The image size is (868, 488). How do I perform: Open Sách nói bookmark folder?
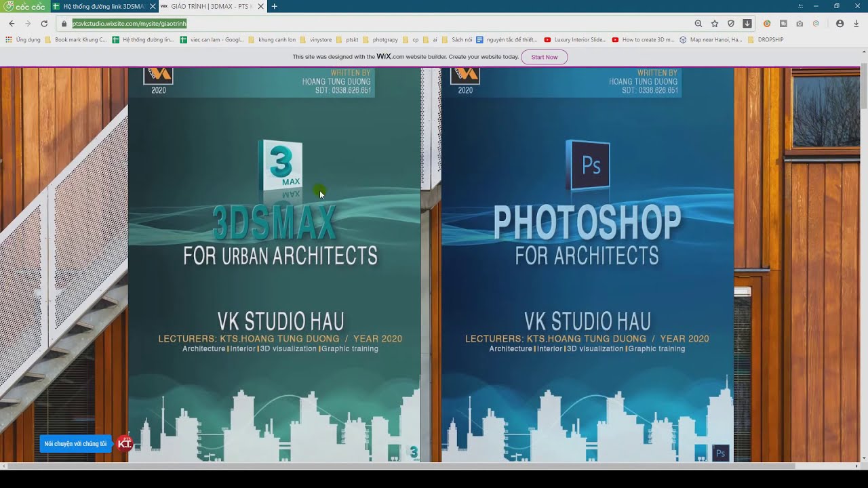[456, 39]
